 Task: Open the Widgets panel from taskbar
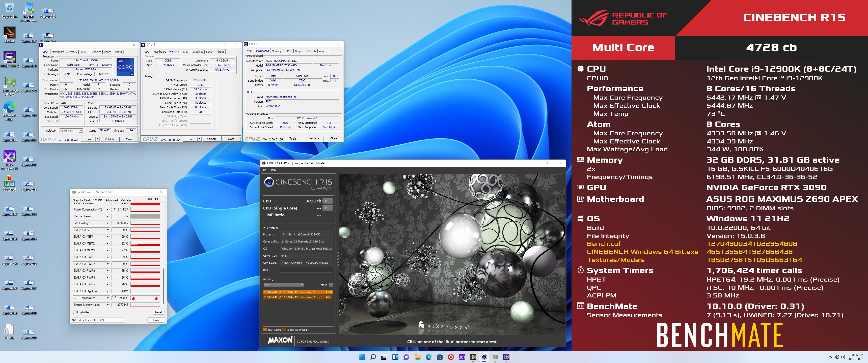click(395, 357)
